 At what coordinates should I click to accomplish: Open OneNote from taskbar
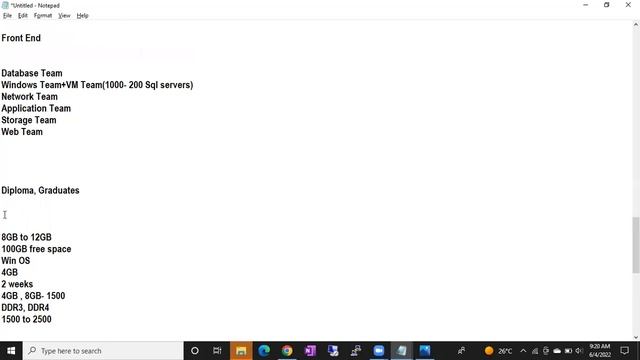point(310,351)
